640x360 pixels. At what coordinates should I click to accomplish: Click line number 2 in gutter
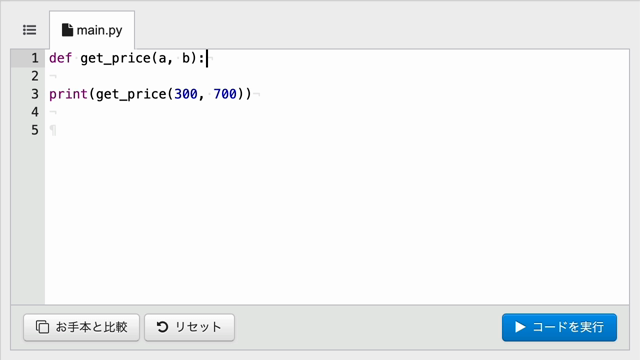pos(35,76)
